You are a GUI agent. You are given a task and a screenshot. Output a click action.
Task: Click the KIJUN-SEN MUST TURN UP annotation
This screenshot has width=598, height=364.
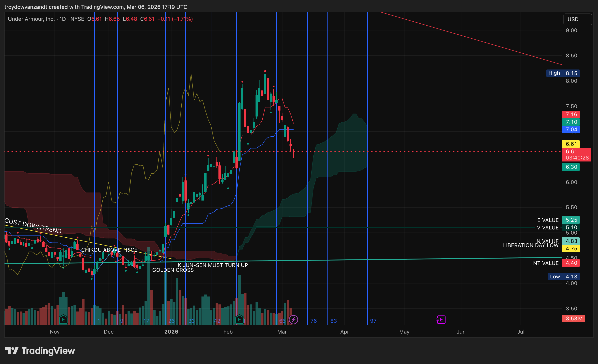pyautogui.click(x=213, y=265)
